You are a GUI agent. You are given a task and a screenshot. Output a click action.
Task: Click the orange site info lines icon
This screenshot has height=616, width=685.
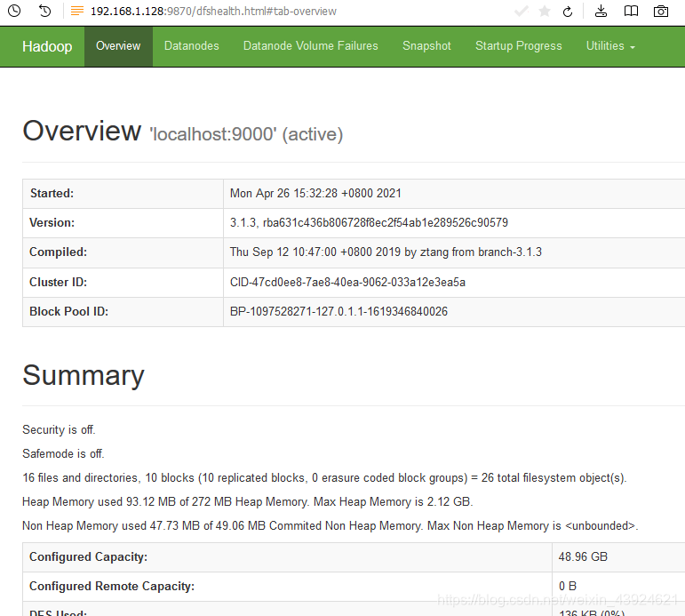[x=77, y=11]
